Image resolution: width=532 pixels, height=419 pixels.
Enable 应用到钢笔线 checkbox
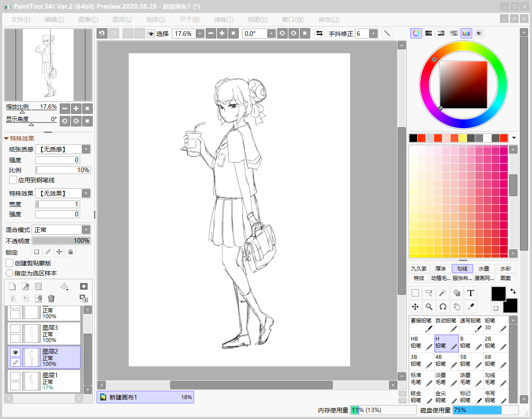pyautogui.click(x=13, y=180)
